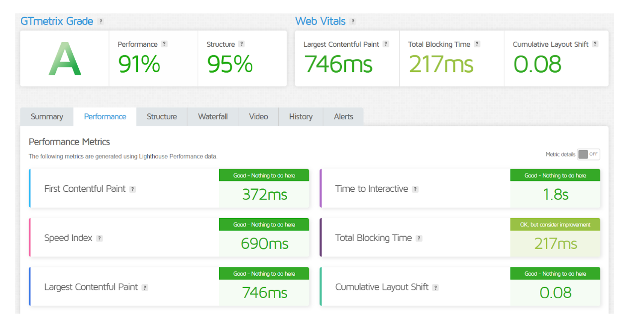The height and width of the screenshot is (328, 644).
Task: Click the 746ms value in Web Vitals
Action: click(338, 64)
